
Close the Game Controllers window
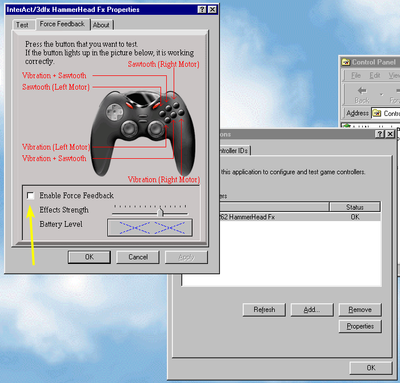(390, 134)
